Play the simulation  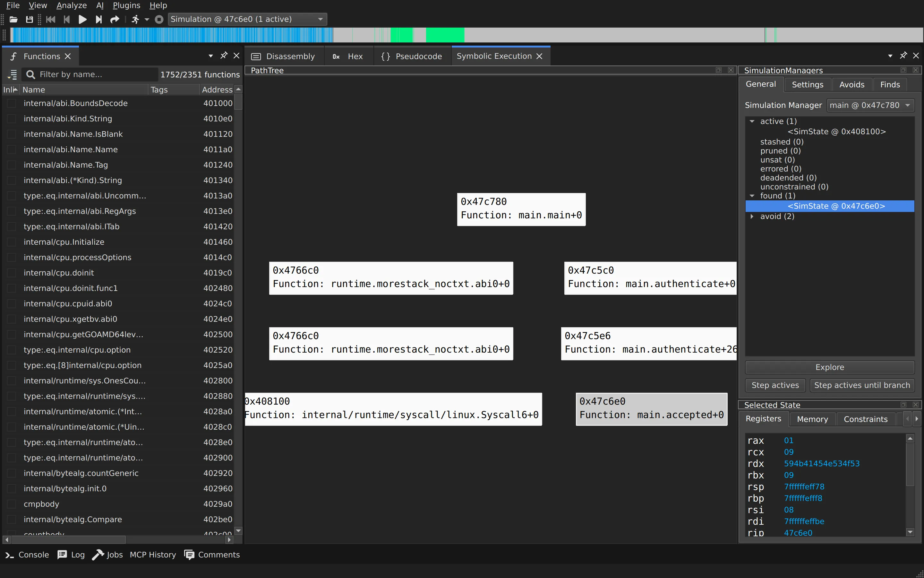pos(82,20)
